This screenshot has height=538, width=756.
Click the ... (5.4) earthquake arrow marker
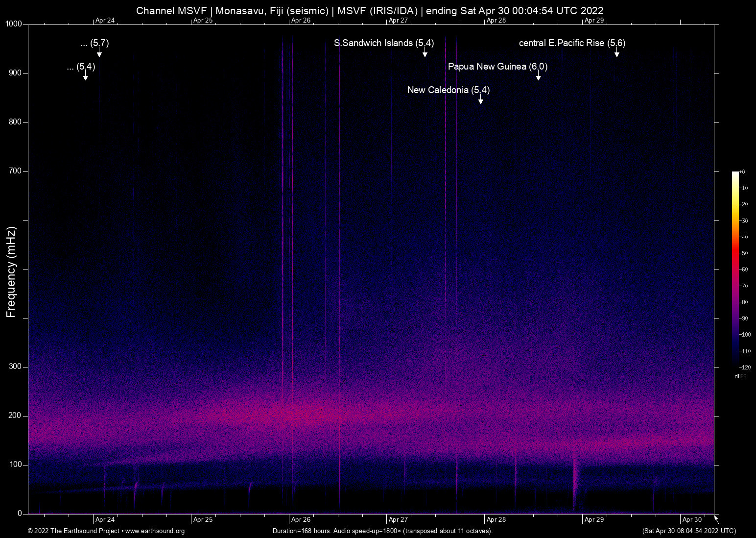click(86, 76)
